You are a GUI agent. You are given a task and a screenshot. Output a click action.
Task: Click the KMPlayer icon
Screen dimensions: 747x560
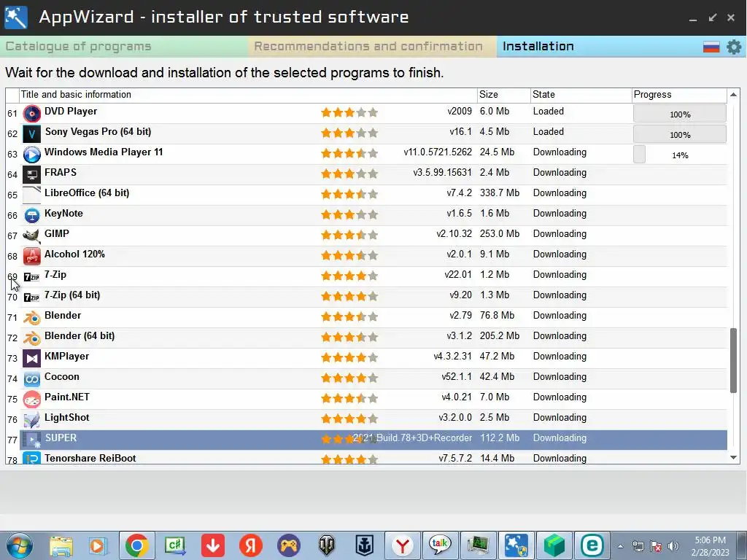point(32,359)
